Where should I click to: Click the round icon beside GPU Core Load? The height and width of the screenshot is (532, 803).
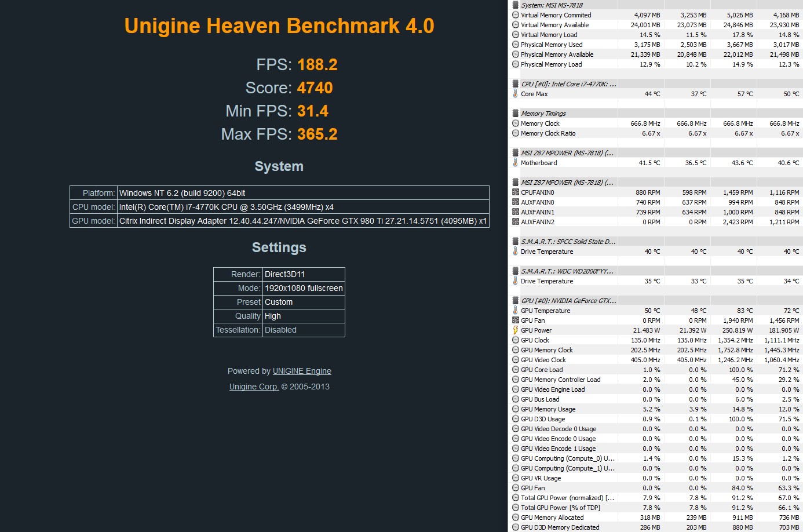[516, 370]
